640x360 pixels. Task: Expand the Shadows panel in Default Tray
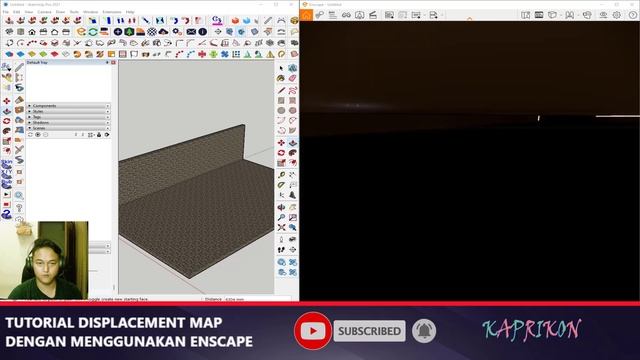[68, 123]
